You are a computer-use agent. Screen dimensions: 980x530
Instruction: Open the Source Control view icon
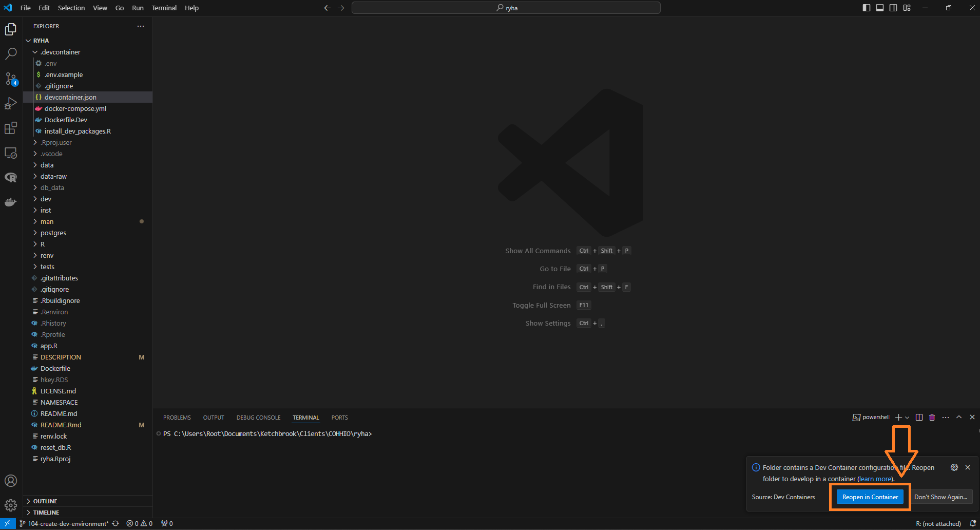(11, 79)
